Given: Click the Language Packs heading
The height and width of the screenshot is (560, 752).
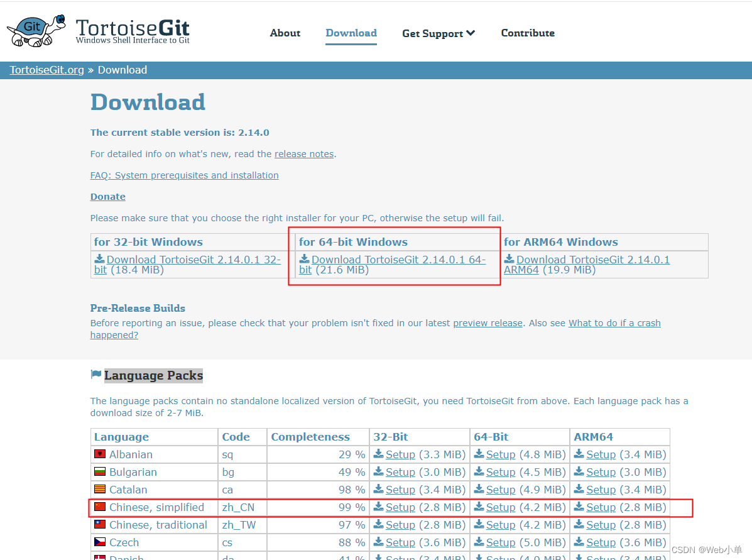Looking at the screenshot, I should click(x=153, y=375).
